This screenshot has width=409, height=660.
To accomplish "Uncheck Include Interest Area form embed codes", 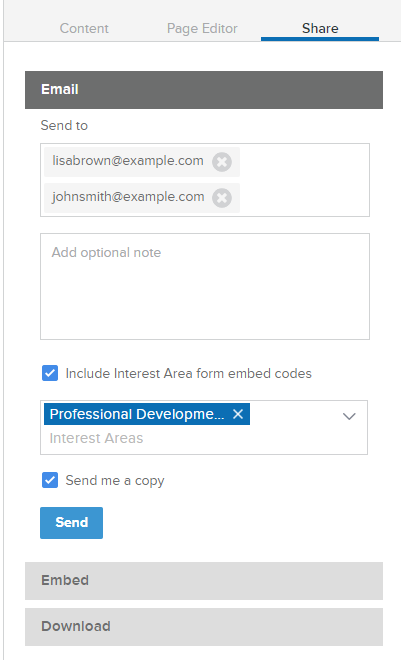I will (50, 373).
